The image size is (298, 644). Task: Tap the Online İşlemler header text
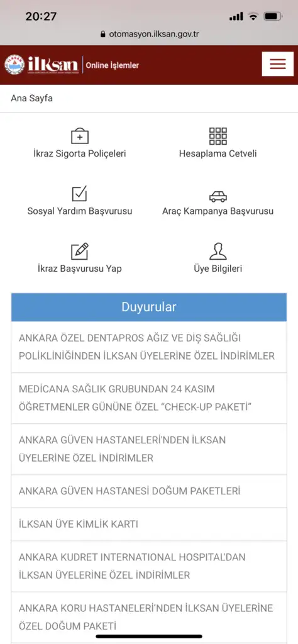click(113, 65)
